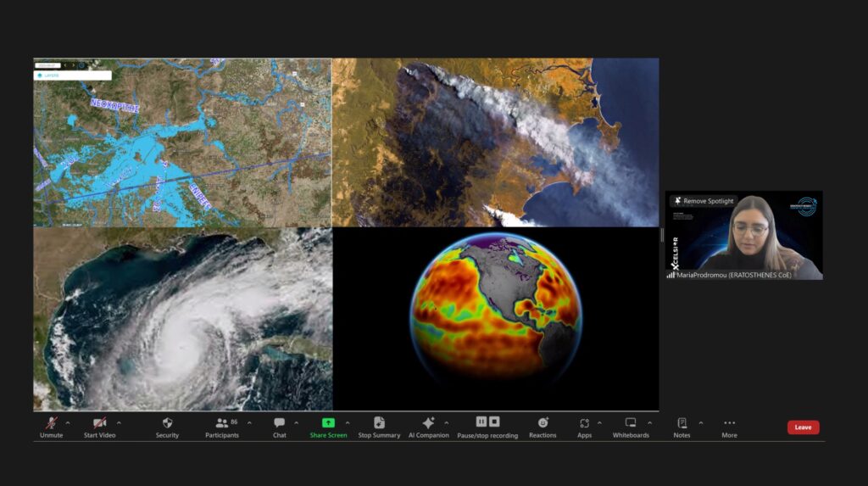
Task: Open the Chat panel
Action: coord(279,422)
